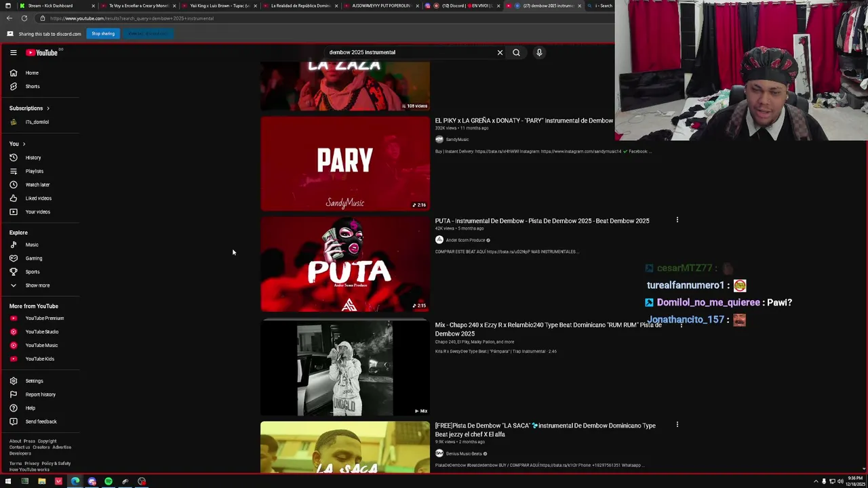Visit the Andel Scorn Produce channel
Viewport: 868px width, 488px height.
(465, 240)
